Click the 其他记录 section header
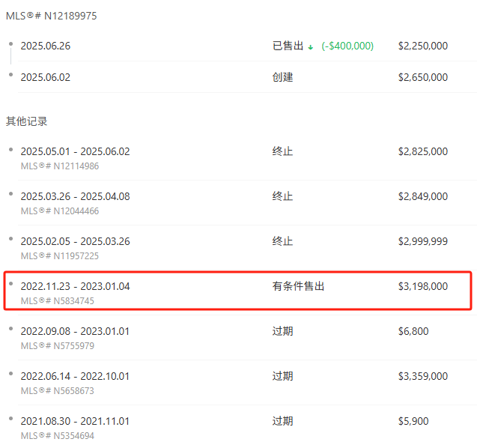 pyautogui.click(x=27, y=121)
